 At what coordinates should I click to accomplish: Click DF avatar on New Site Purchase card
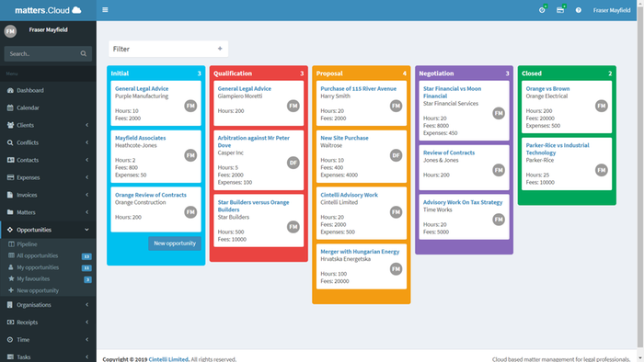(x=396, y=155)
